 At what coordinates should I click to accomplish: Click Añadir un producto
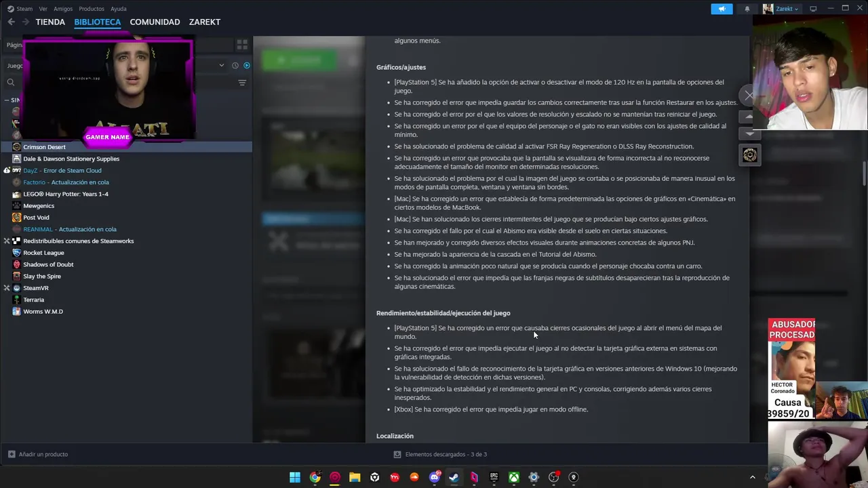(x=38, y=454)
